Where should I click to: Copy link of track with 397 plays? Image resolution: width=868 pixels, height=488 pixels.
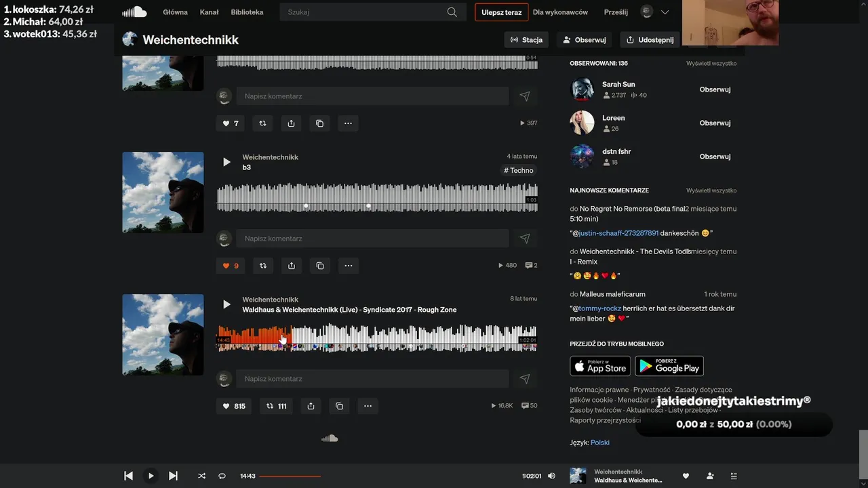(x=319, y=123)
